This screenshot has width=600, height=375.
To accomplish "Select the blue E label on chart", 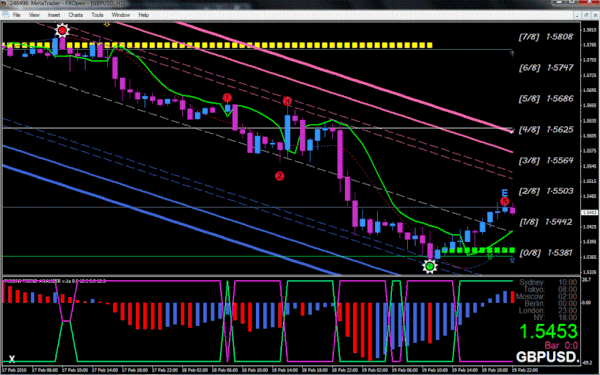I will pos(505,192).
